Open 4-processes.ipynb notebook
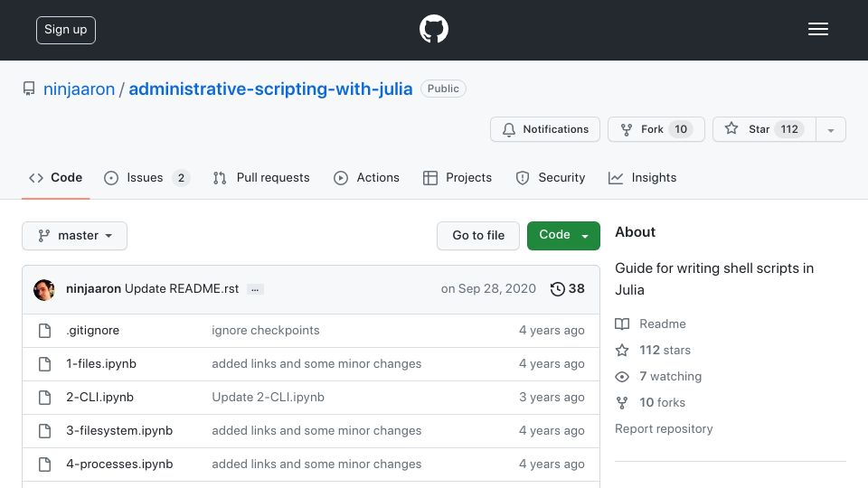Image resolution: width=868 pixels, height=488 pixels. 119,465
